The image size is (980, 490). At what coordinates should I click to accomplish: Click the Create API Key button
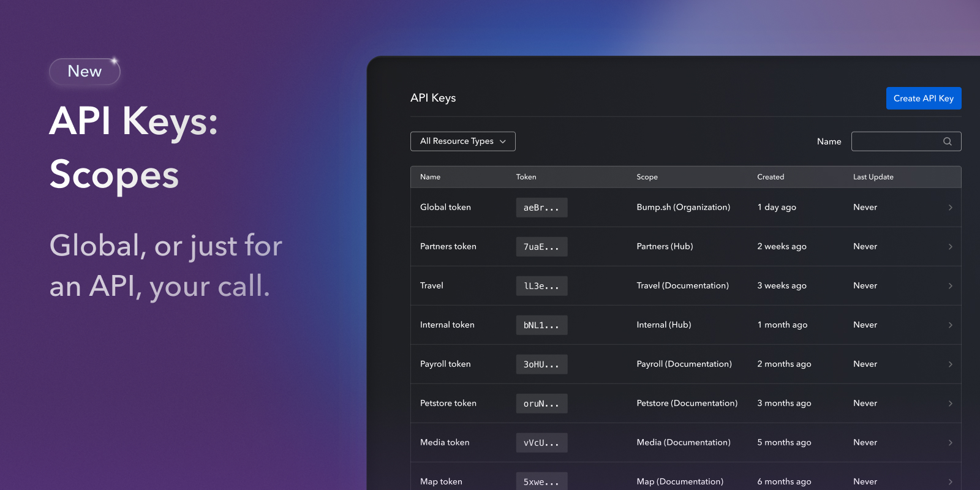[x=924, y=98]
